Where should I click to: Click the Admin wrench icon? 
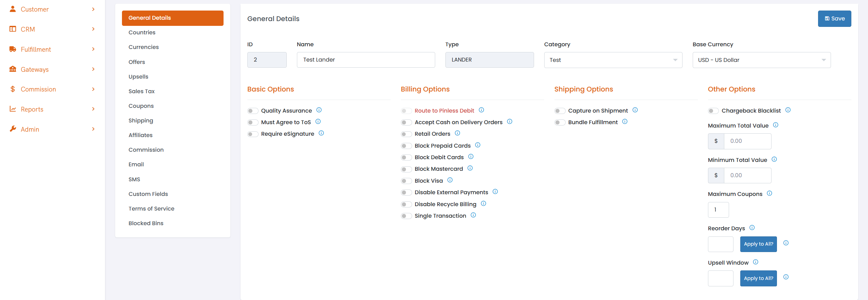click(13, 129)
